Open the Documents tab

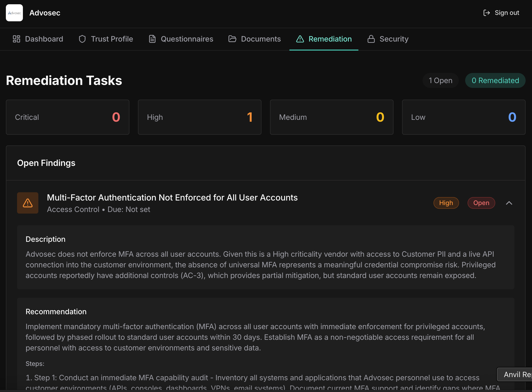pos(255,39)
